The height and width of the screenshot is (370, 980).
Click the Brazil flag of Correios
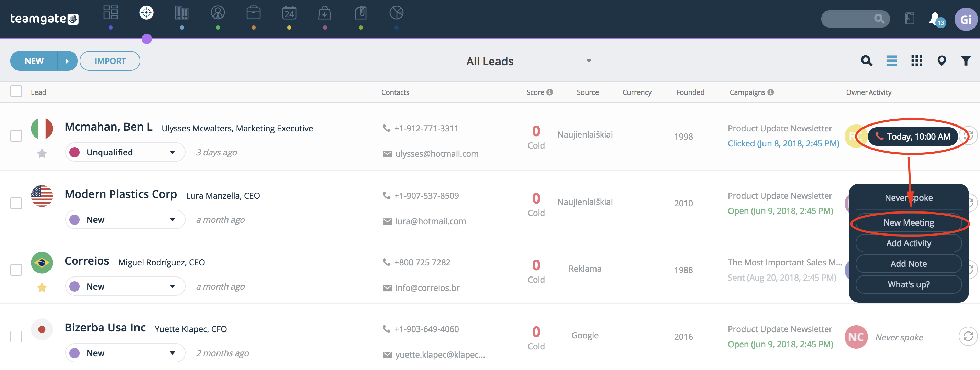tap(42, 263)
